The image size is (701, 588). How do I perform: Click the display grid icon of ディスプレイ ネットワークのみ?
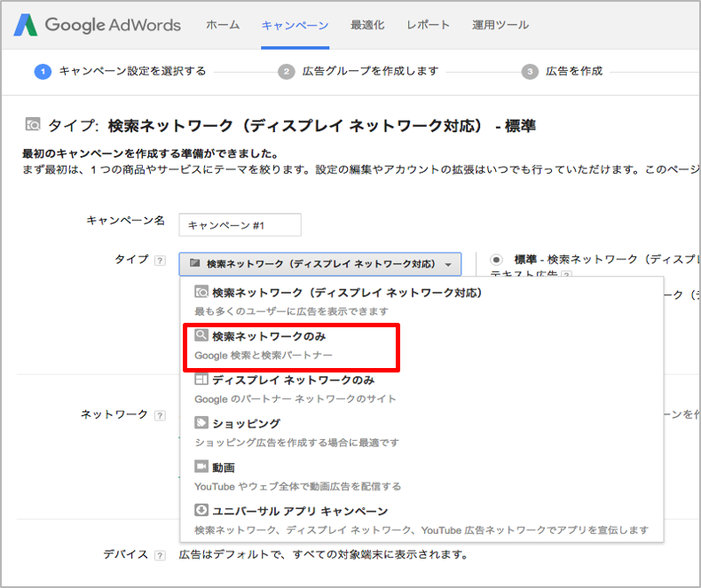pos(201,379)
